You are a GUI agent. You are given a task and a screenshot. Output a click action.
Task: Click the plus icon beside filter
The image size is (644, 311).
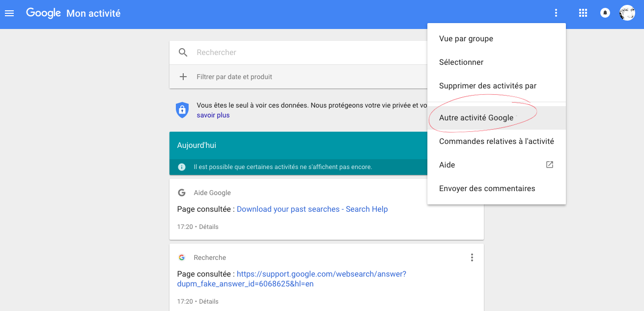point(183,77)
